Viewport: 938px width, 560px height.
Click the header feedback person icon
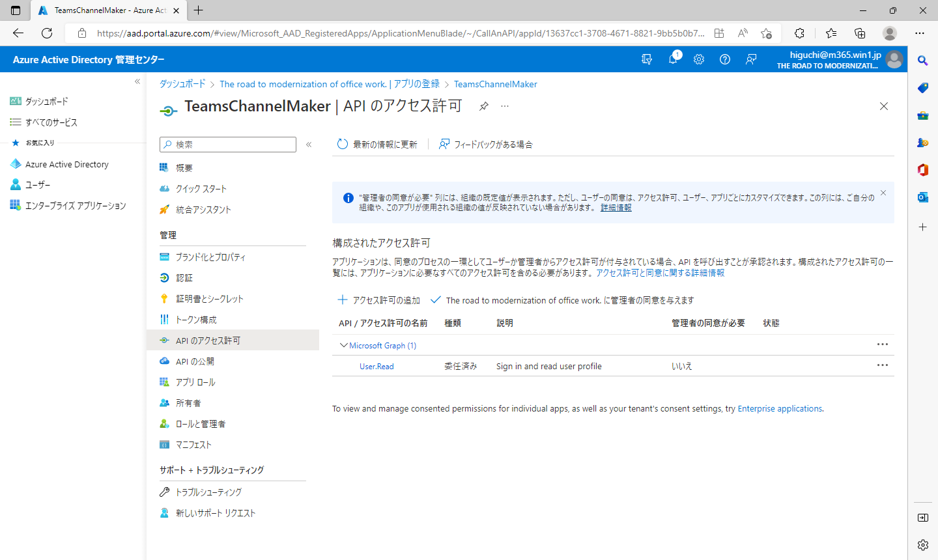tap(751, 59)
